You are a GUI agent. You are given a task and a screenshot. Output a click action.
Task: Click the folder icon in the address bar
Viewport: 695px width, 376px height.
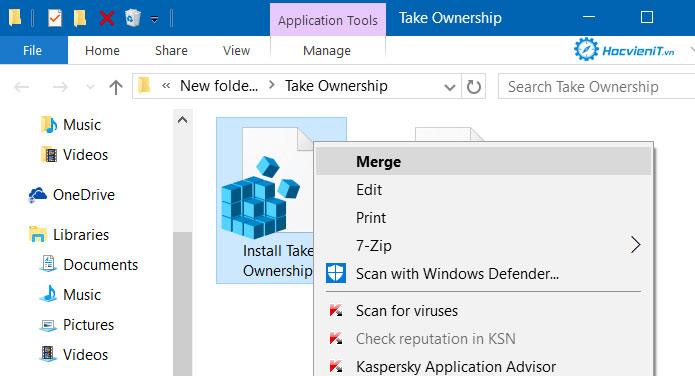click(144, 85)
